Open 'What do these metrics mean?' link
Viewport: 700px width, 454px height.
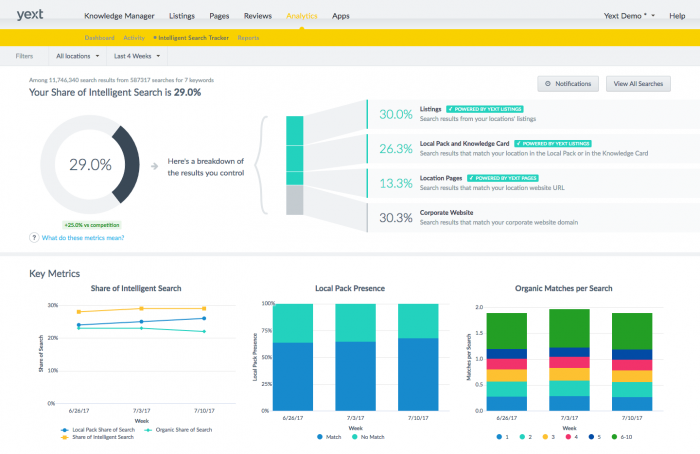click(84, 238)
